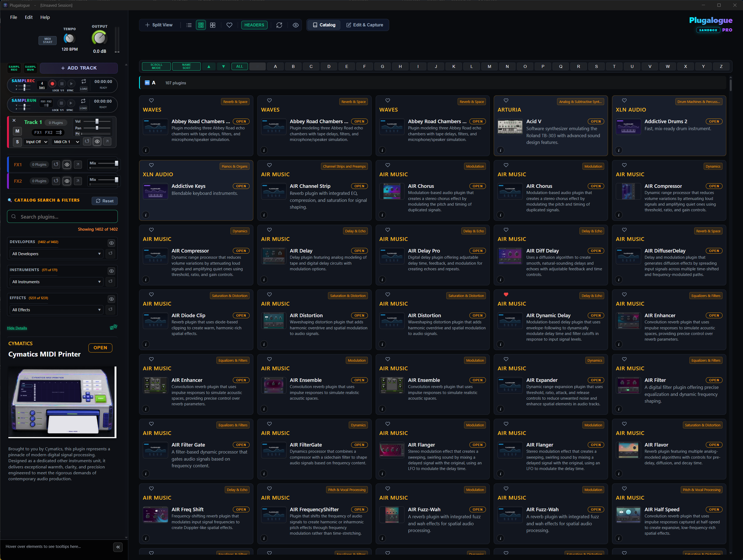Open the All Effects dropdown
743x560 pixels.
(x=56, y=310)
